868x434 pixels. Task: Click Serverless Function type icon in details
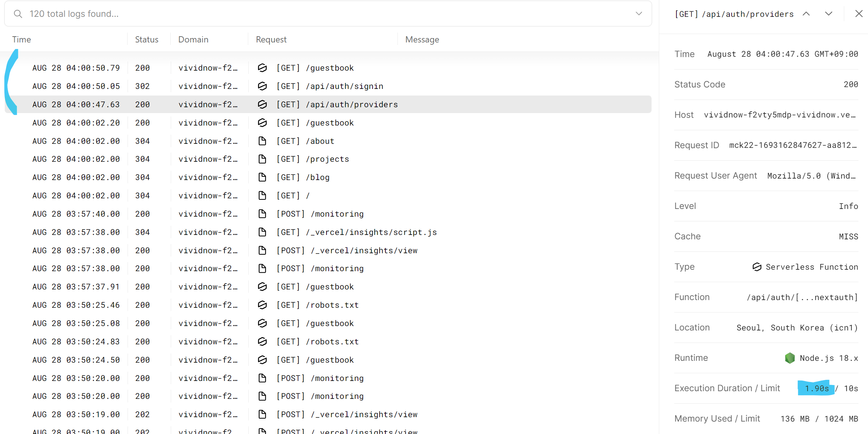757,267
